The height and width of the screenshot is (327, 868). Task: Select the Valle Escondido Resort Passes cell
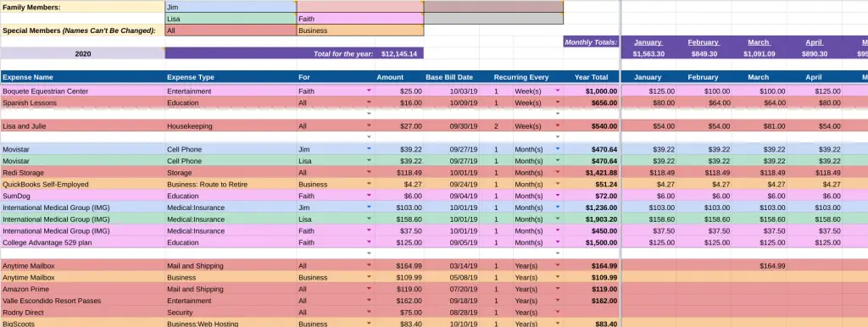click(82, 301)
